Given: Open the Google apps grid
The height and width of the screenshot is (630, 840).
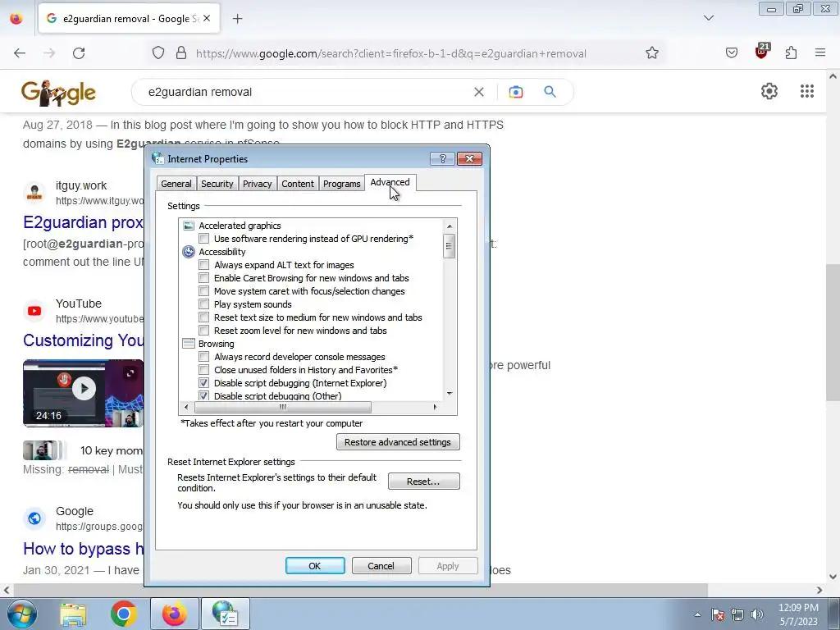Looking at the screenshot, I should tap(807, 91).
